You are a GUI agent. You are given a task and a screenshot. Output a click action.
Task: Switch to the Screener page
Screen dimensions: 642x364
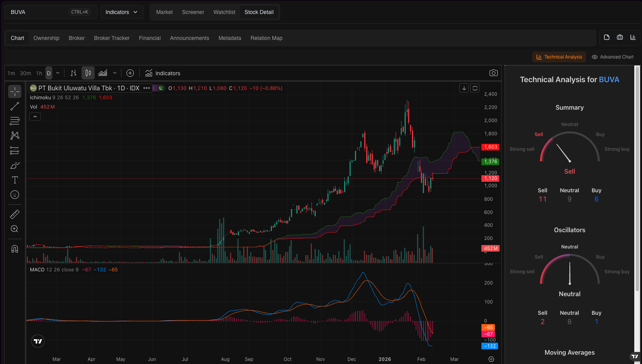point(193,12)
